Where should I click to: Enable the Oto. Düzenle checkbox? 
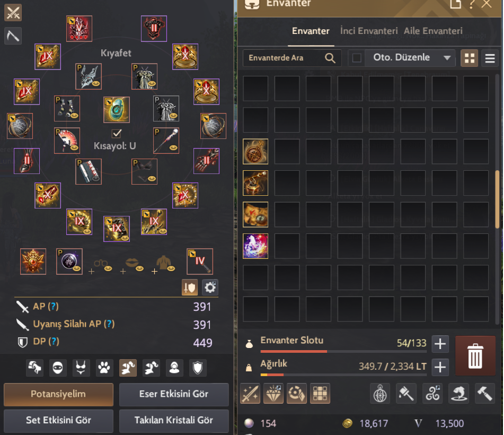(357, 58)
